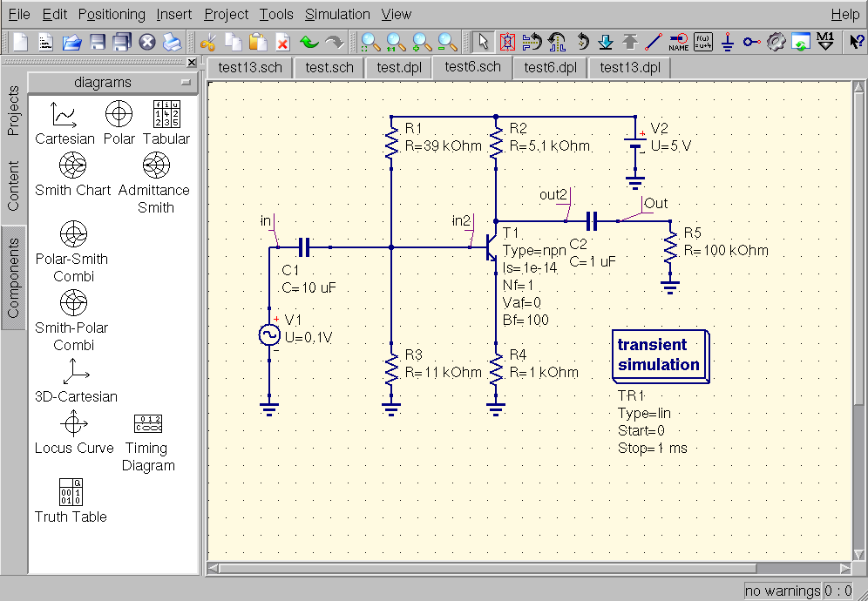Insert Equation using f(u) icon
The width and height of the screenshot is (868, 601).
(x=703, y=42)
